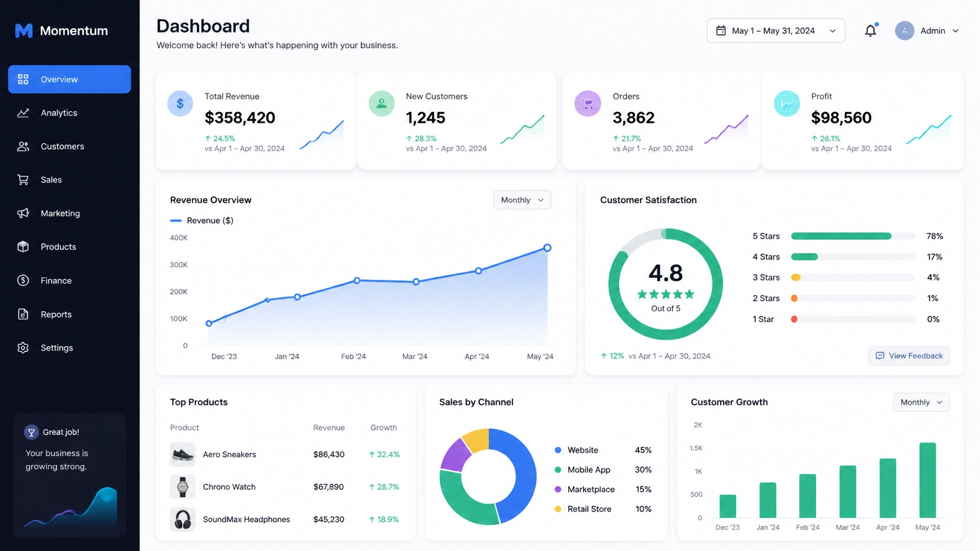Click the trophy icon in Great job card

[32, 432]
